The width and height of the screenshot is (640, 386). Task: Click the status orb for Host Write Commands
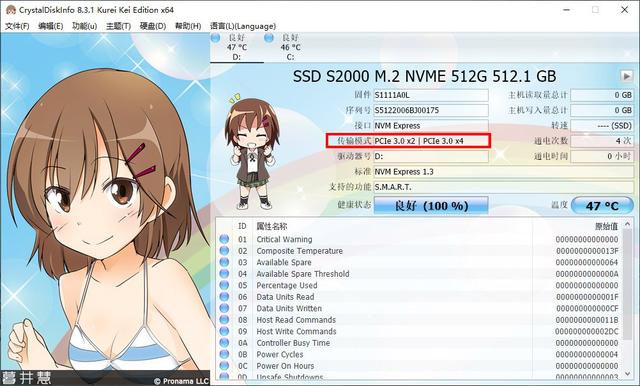tap(224, 331)
